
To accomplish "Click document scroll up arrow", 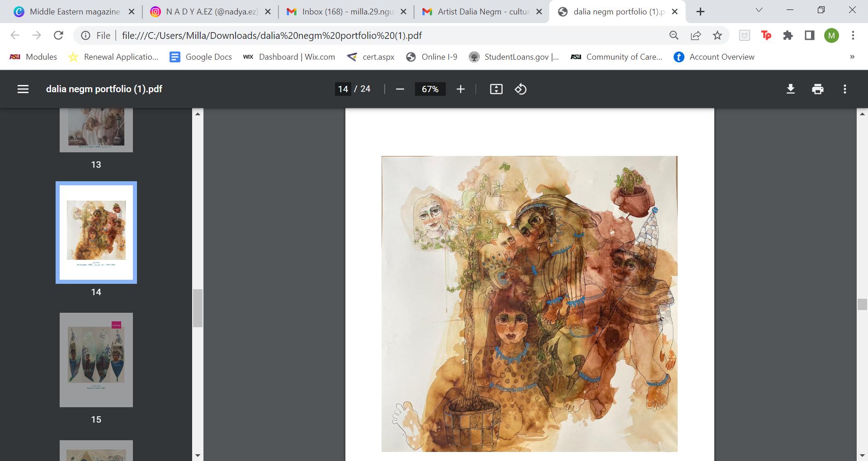I will click(x=862, y=114).
